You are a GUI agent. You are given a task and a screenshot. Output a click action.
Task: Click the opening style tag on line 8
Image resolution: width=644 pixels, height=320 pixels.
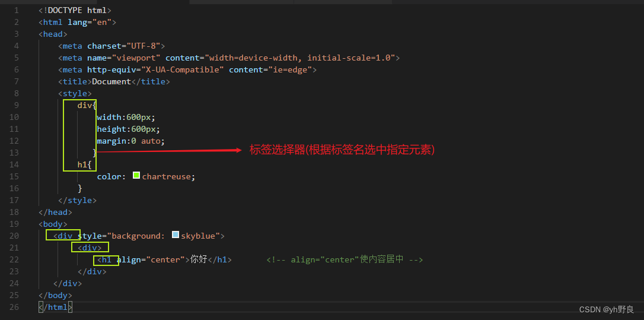coord(75,93)
